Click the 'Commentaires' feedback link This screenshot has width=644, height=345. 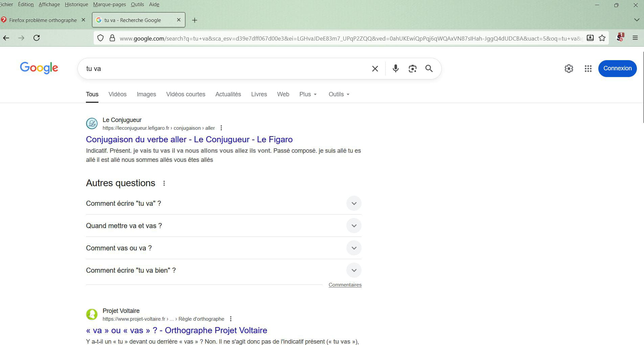pyautogui.click(x=345, y=285)
